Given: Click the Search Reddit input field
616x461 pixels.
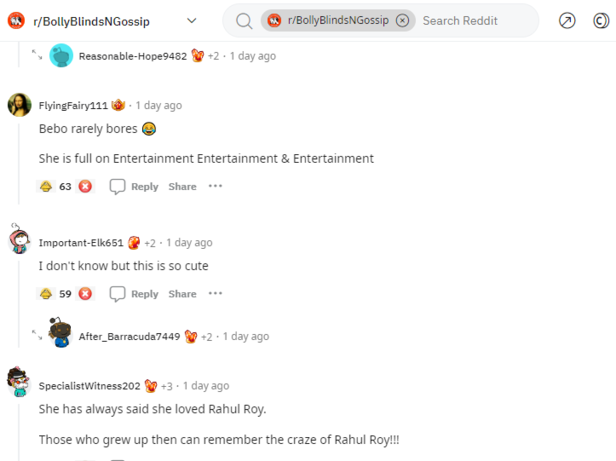Looking at the screenshot, I should pyautogui.click(x=470, y=20).
